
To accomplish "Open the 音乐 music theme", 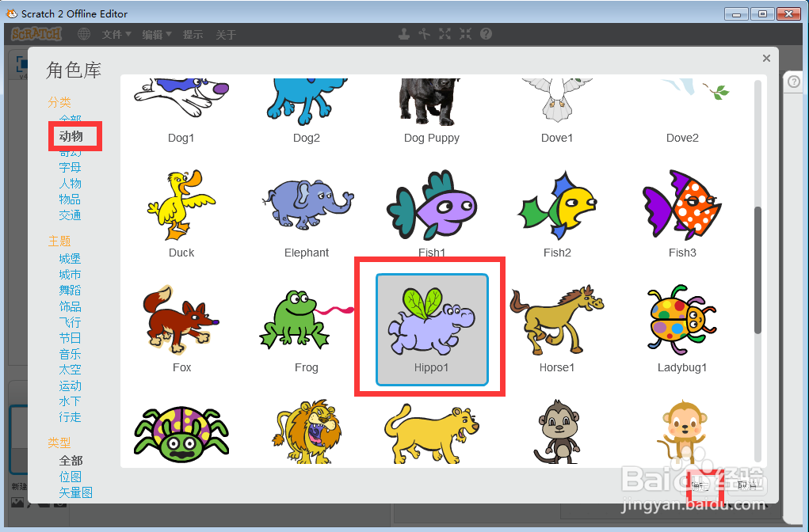I will [70, 354].
